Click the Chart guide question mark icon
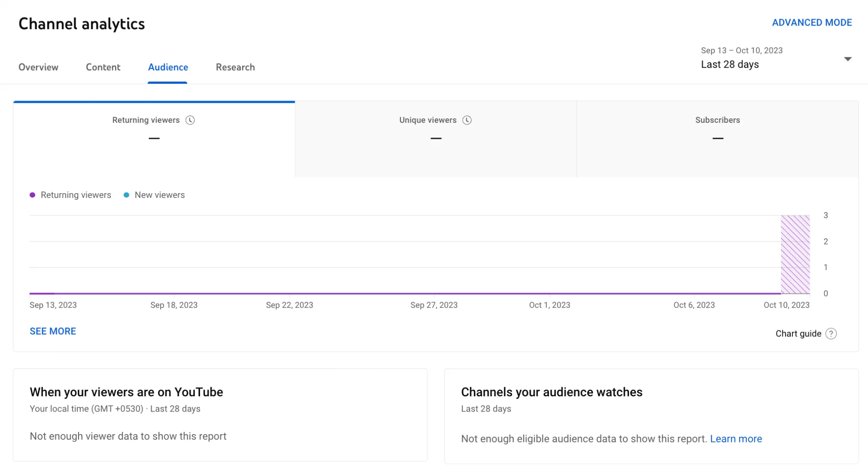Screen dimensions: 868x474 pos(831,334)
